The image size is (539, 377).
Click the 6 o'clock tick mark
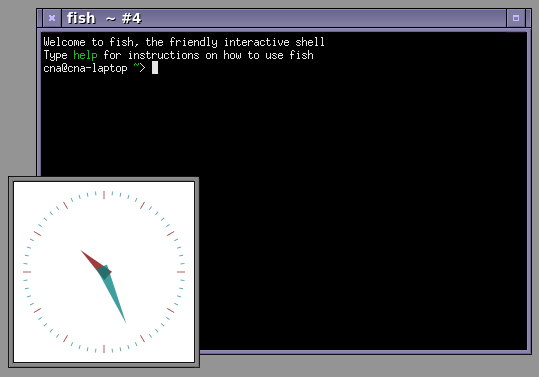pos(104,349)
